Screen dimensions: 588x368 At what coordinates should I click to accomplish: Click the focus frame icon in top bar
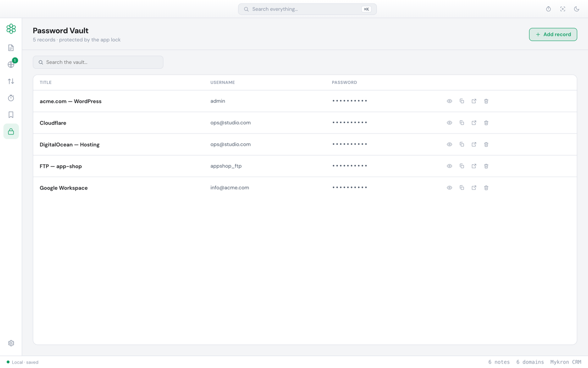tap(563, 9)
